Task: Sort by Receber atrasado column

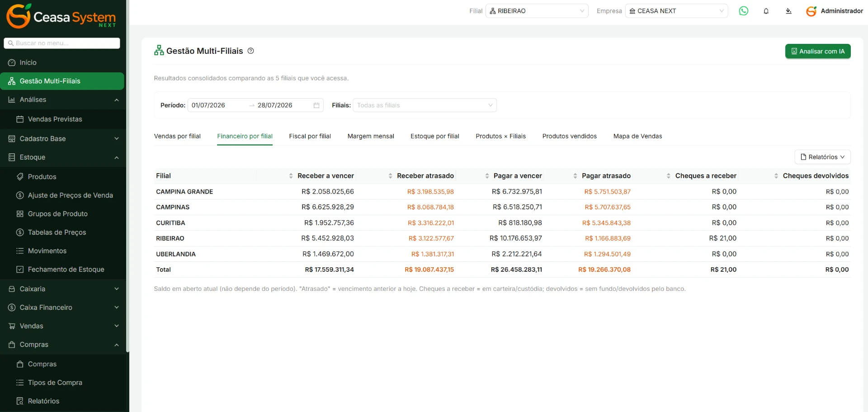Action: [x=390, y=176]
